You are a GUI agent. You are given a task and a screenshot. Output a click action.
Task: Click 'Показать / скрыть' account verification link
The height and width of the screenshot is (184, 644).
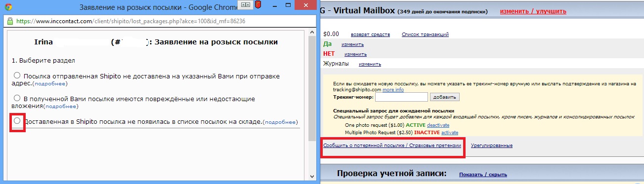pyautogui.click(x=483, y=174)
